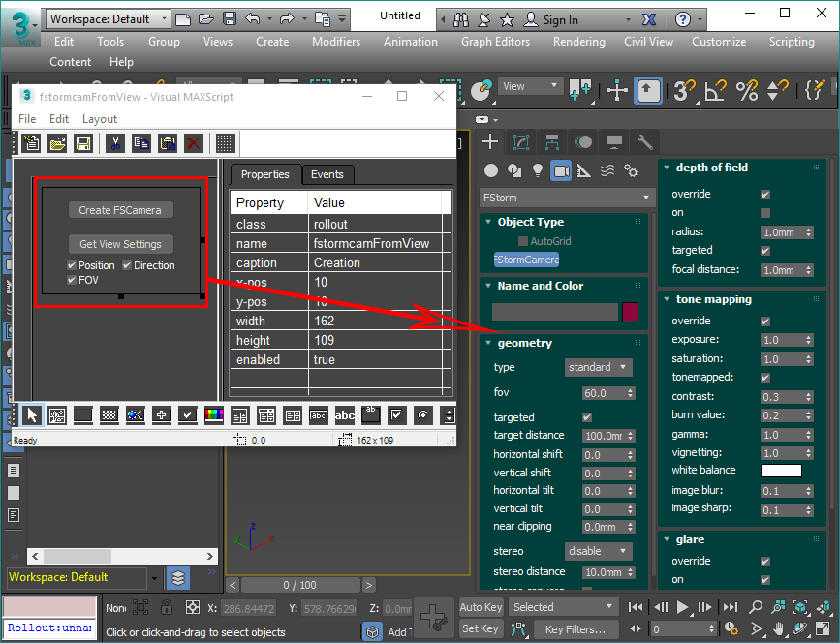This screenshot has height=643, width=840.
Task: Click FStormCamera object type button
Action: coord(527,260)
